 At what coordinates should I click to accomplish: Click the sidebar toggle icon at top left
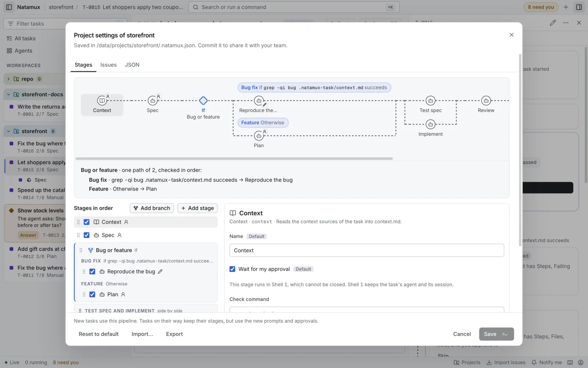[x=9, y=7]
